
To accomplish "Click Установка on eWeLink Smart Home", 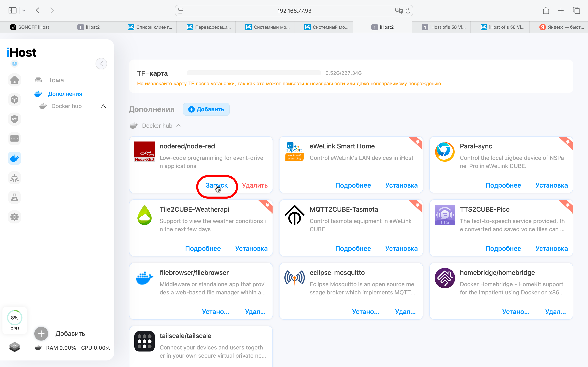I will (x=401, y=186).
